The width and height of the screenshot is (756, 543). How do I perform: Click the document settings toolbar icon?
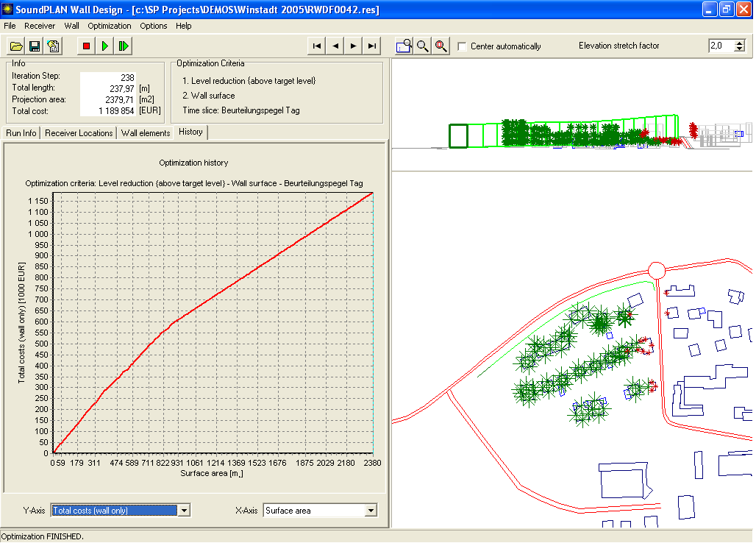(53, 46)
